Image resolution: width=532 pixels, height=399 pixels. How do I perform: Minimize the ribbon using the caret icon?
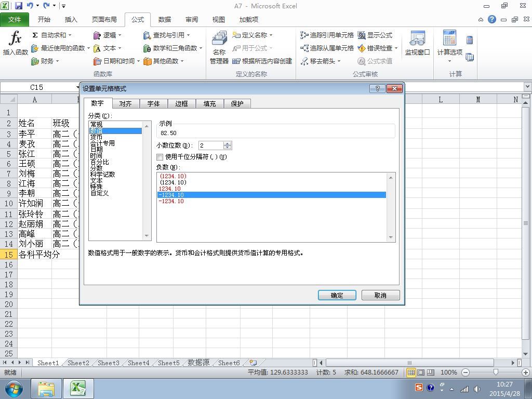point(481,20)
